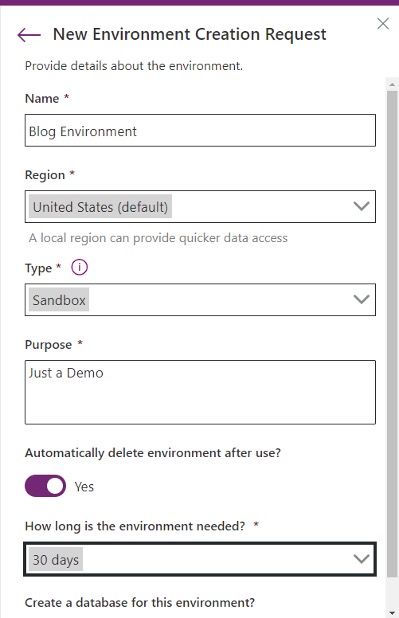Click the Region dropdown chevron arrow
Screen dimensions: 399x618
pyautogui.click(x=361, y=206)
